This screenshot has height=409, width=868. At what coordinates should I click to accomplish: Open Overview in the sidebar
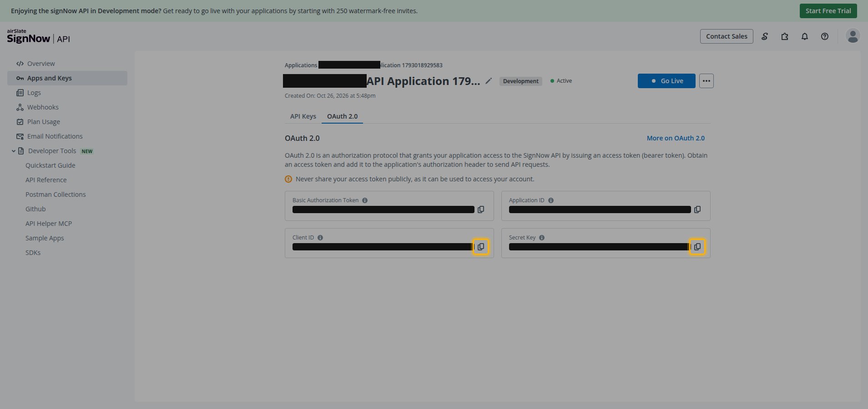[x=67, y=64]
